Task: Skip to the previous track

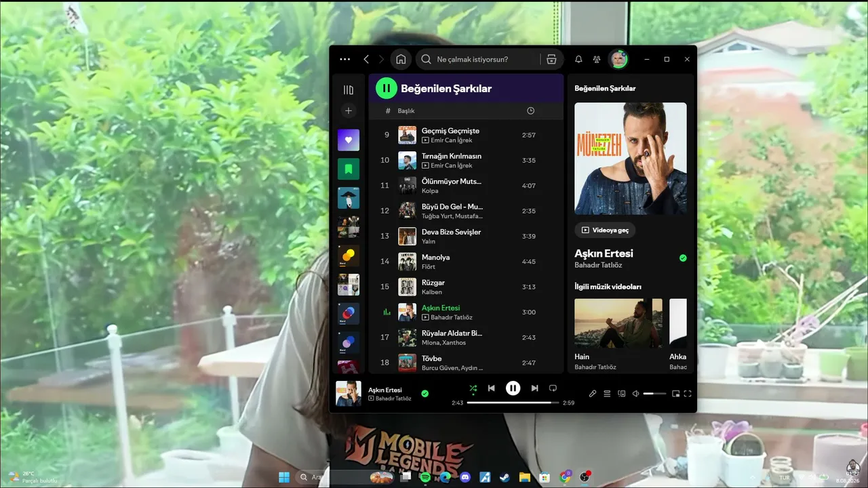Action: tap(492, 388)
